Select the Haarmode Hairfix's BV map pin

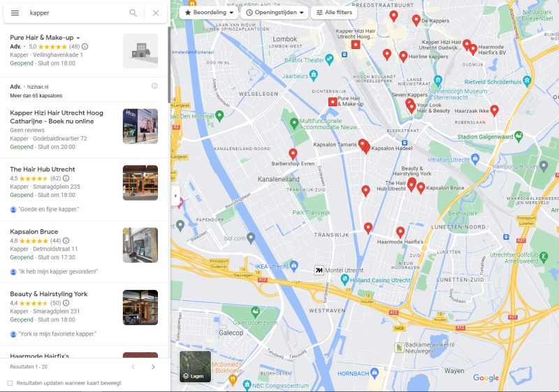pos(473,49)
